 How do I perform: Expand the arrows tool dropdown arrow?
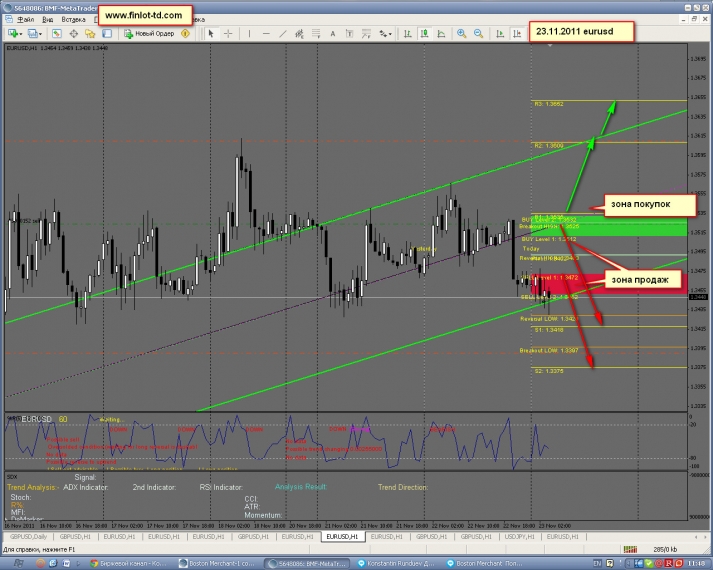(391, 34)
